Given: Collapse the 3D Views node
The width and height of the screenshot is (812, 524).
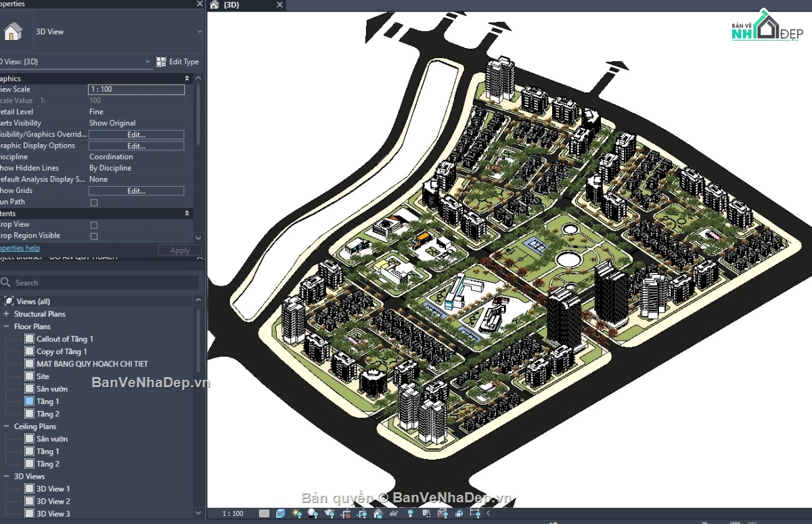Looking at the screenshot, I should tap(6, 477).
